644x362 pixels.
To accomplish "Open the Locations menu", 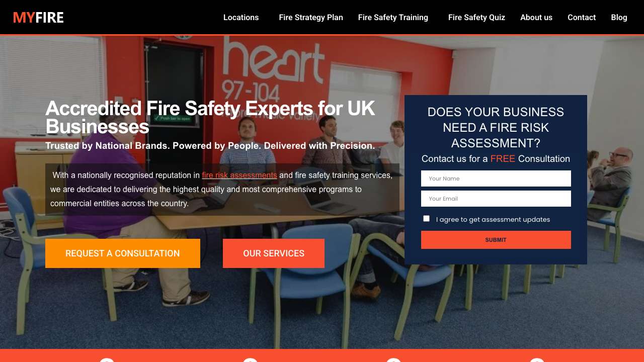I will pyautogui.click(x=241, y=18).
